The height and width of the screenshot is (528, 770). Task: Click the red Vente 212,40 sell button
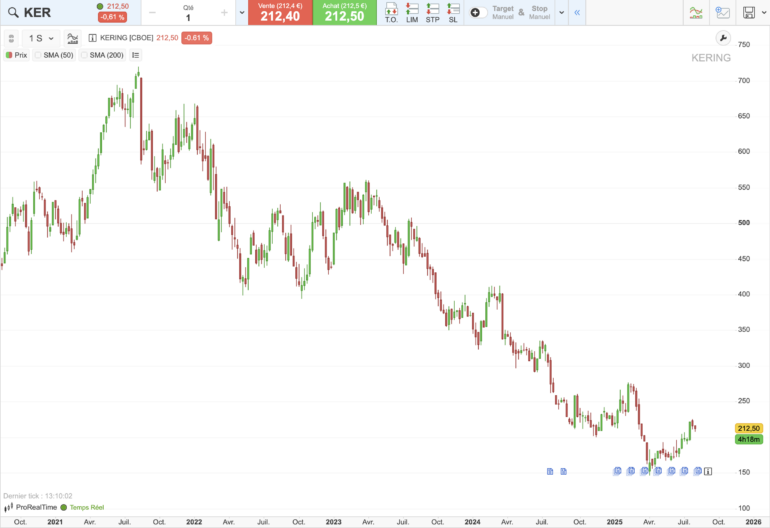click(280, 12)
